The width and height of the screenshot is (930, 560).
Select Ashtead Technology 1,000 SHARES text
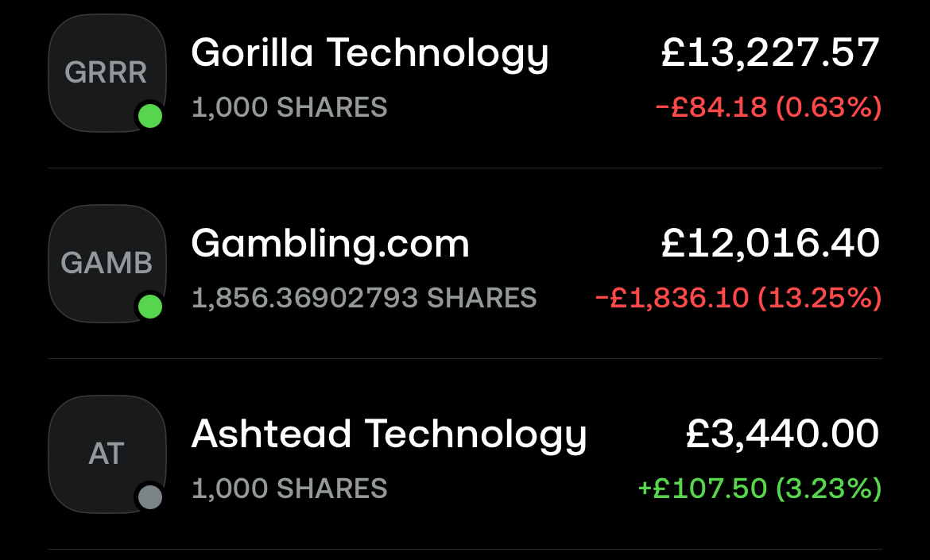click(289, 489)
